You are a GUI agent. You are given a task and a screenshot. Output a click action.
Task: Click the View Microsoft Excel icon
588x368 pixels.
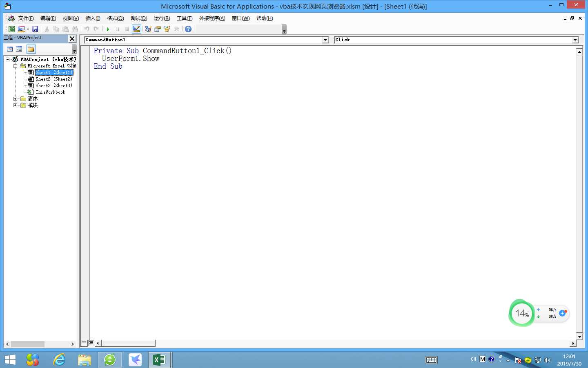coord(12,29)
